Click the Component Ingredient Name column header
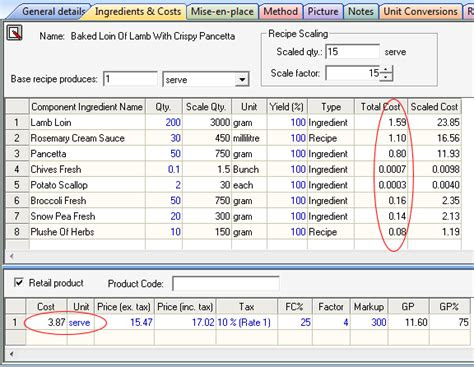The height and width of the screenshot is (367, 474). (87, 107)
